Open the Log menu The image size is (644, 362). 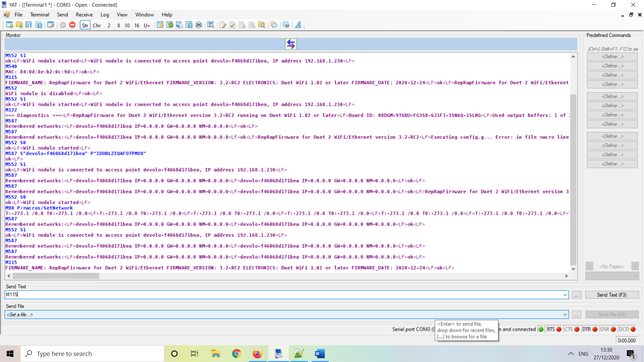point(105,15)
